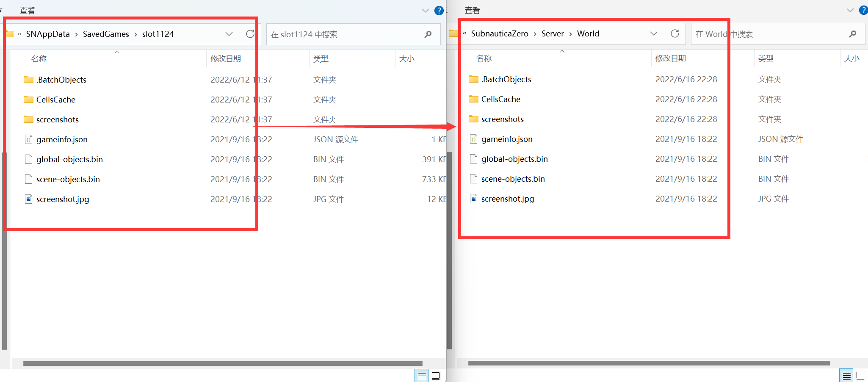Click JSON 源文件 type in World window
868x382 pixels.
click(781, 139)
